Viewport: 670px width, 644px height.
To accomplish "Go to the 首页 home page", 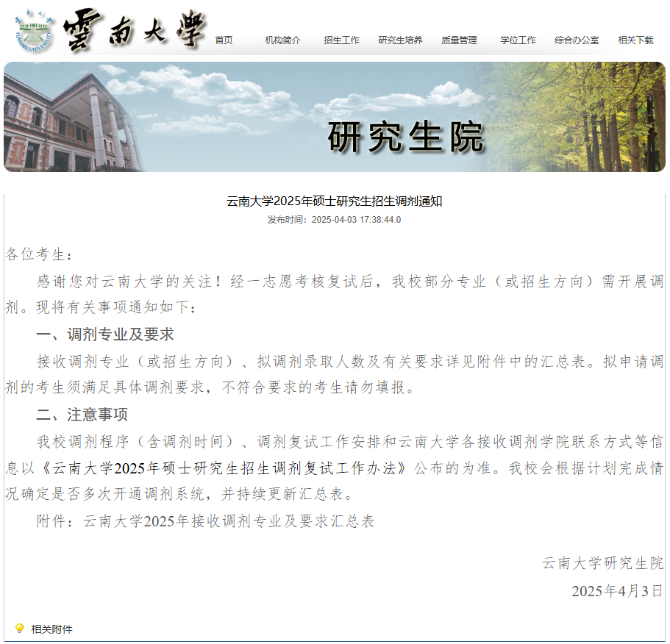I will [224, 40].
